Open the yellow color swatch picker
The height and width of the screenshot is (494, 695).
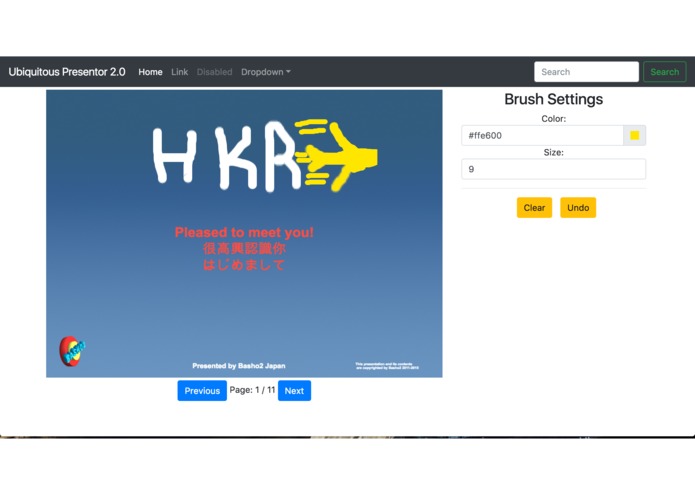[x=634, y=136]
